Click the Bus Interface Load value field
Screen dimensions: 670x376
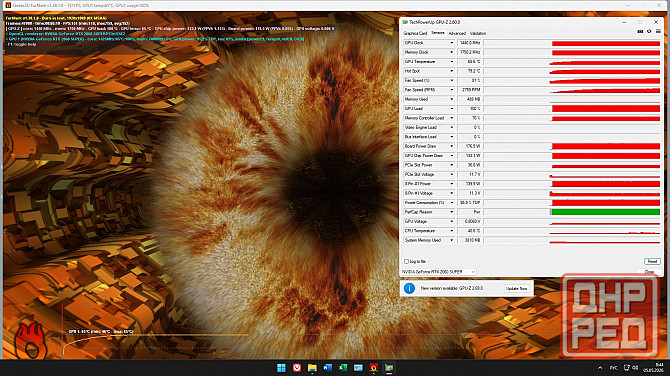pyautogui.click(x=469, y=137)
